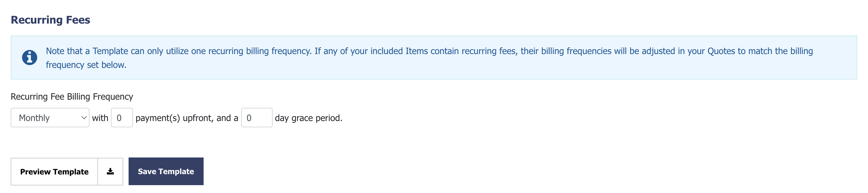Click the word Items in the note
Image resolution: width=868 pixels, height=193 pixels.
tap(416, 51)
